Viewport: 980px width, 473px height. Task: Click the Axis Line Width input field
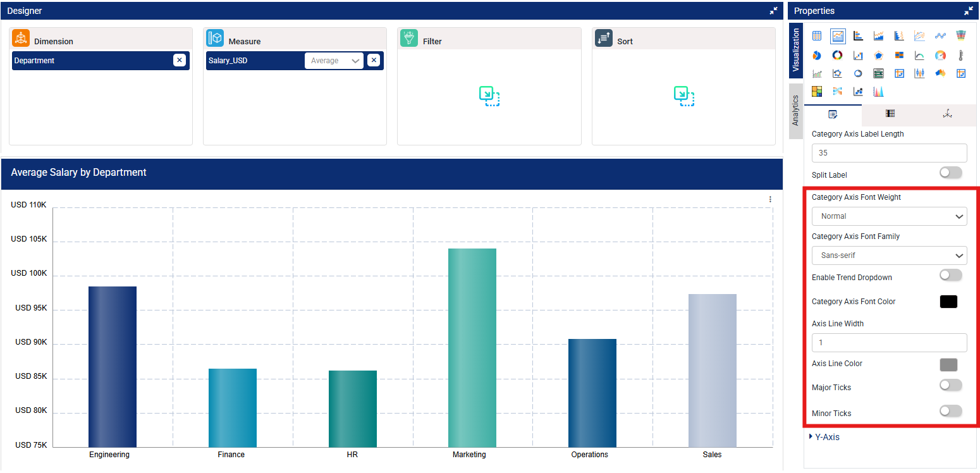[889, 343]
